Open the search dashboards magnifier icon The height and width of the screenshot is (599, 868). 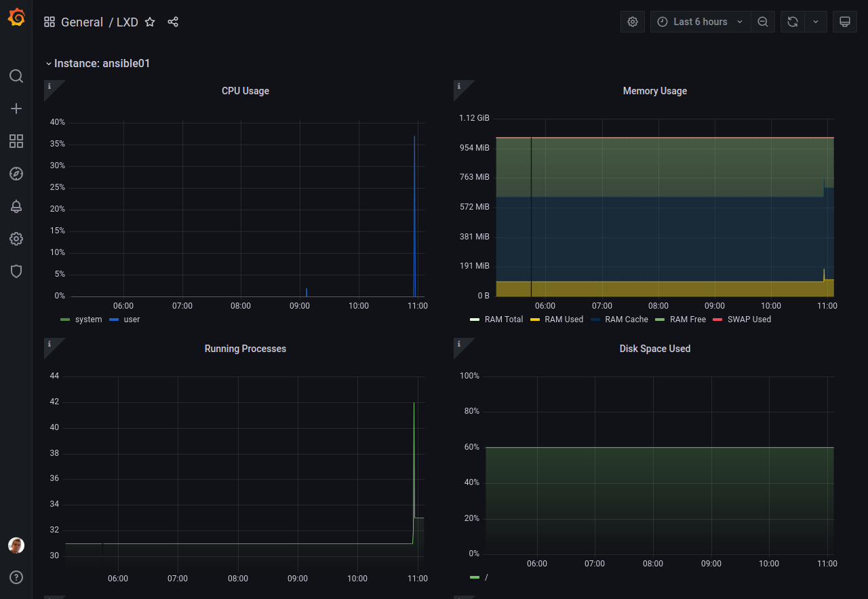coord(16,76)
